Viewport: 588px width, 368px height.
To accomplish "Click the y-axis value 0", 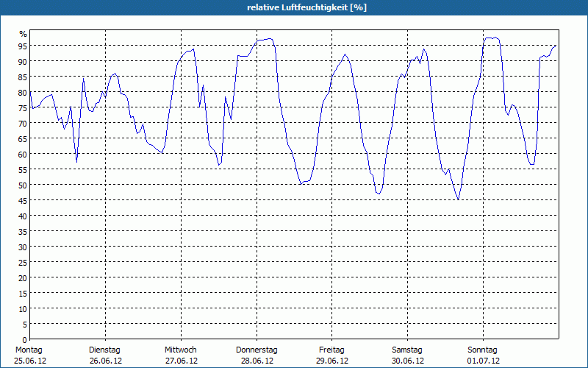I will 25,340.
